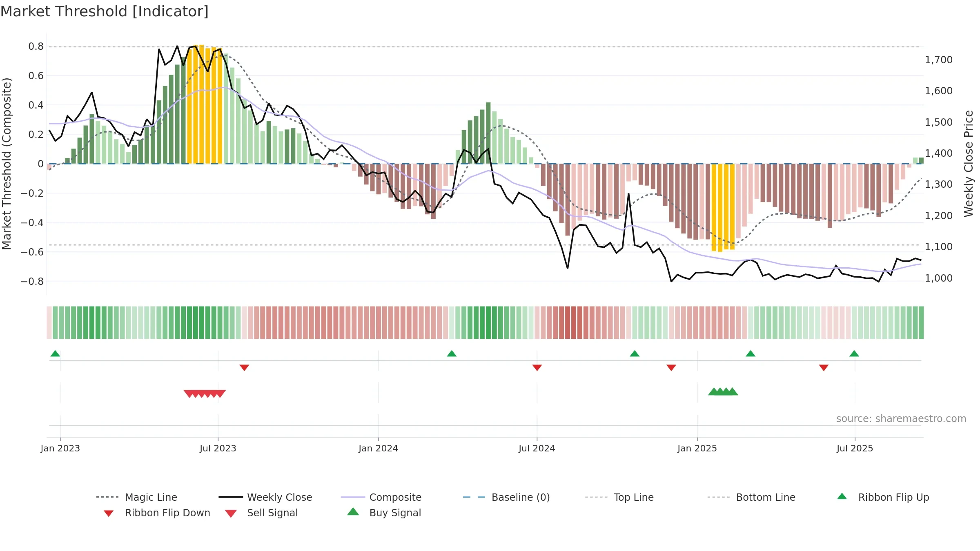This screenshot has width=980, height=551.
Task: Click the Buy Signal legend triangle icon
Action: point(353,511)
